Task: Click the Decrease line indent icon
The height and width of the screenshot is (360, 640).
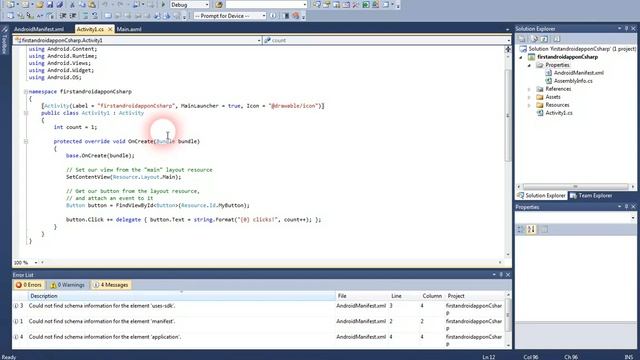Action: [x=63, y=16]
